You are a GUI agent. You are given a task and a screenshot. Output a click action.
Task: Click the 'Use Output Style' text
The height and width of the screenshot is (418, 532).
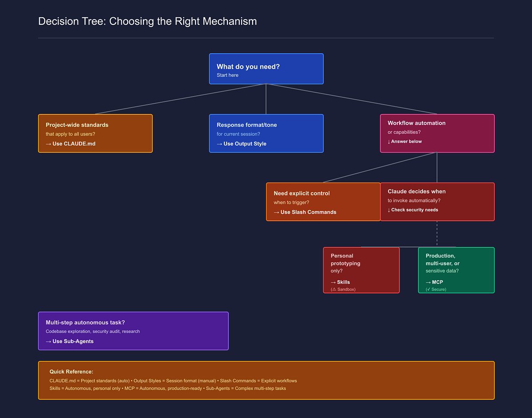point(242,144)
